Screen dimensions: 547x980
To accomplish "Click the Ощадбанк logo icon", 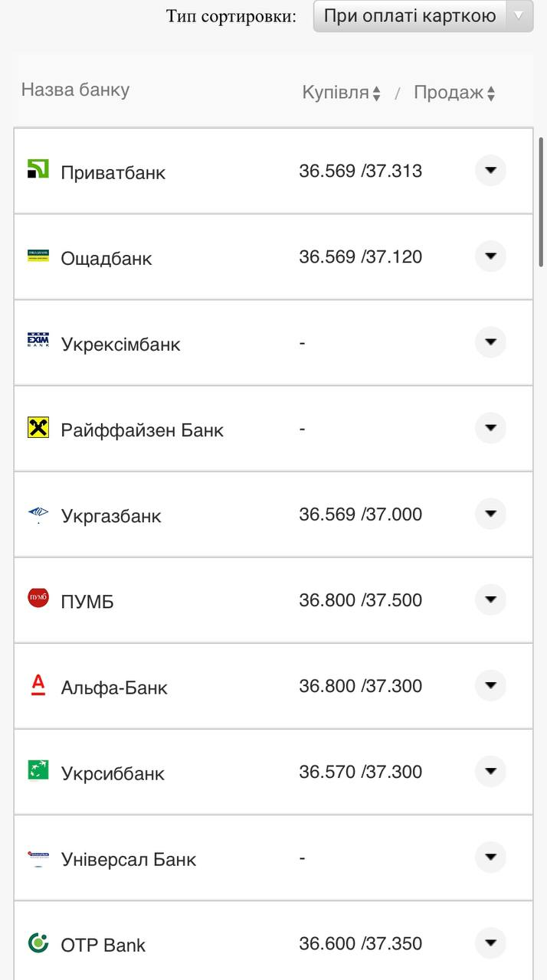I will 38,255.
